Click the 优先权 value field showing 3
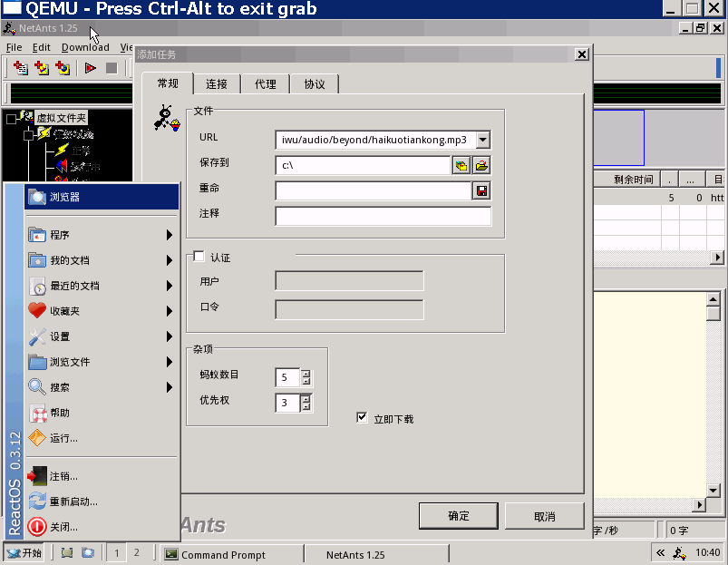The image size is (728, 565). (288, 403)
